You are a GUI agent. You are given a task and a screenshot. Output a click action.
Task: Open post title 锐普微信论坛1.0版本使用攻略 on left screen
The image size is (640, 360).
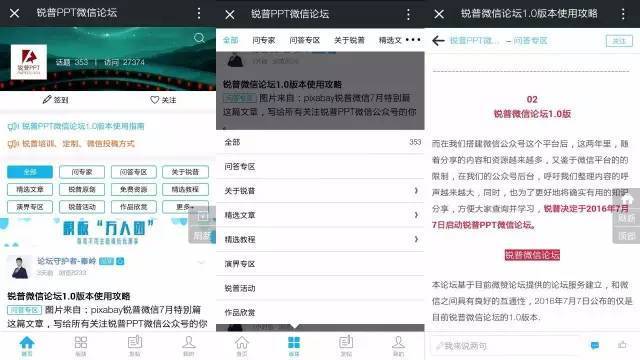click(69, 296)
